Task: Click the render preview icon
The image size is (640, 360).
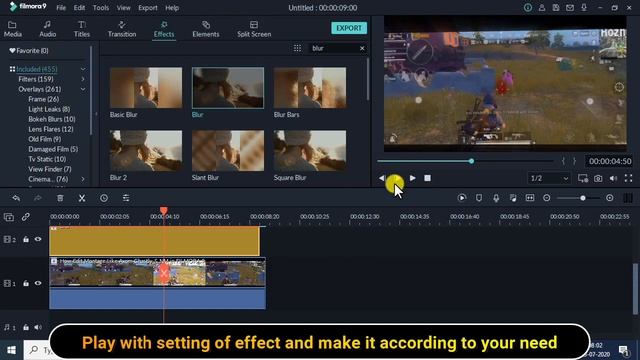Action: (462, 198)
